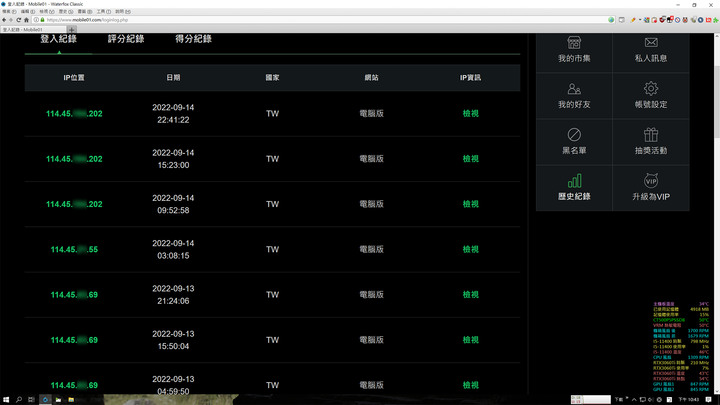Click 檢視 link for 03:08:15 login
Viewport: 720px width, 405px height.
[471, 249]
